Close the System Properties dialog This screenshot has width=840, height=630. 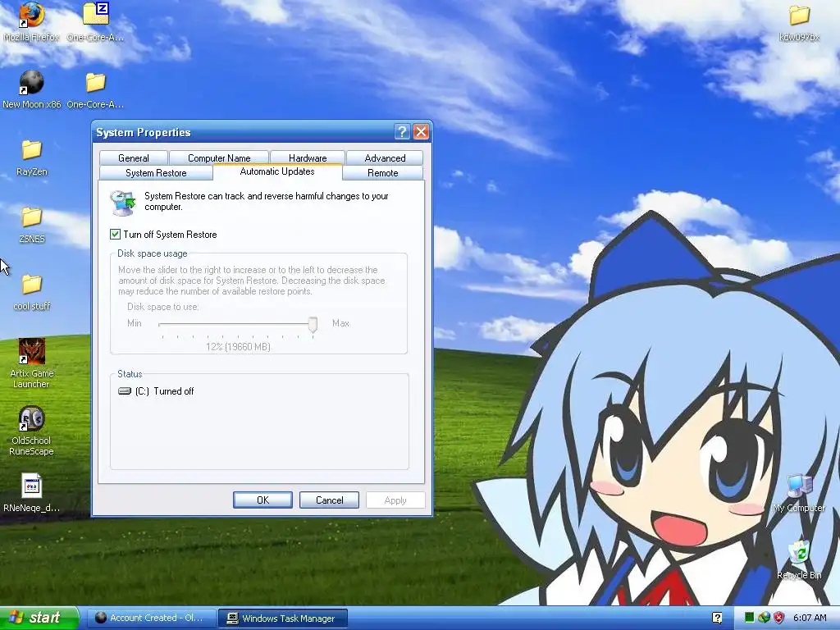tap(421, 132)
